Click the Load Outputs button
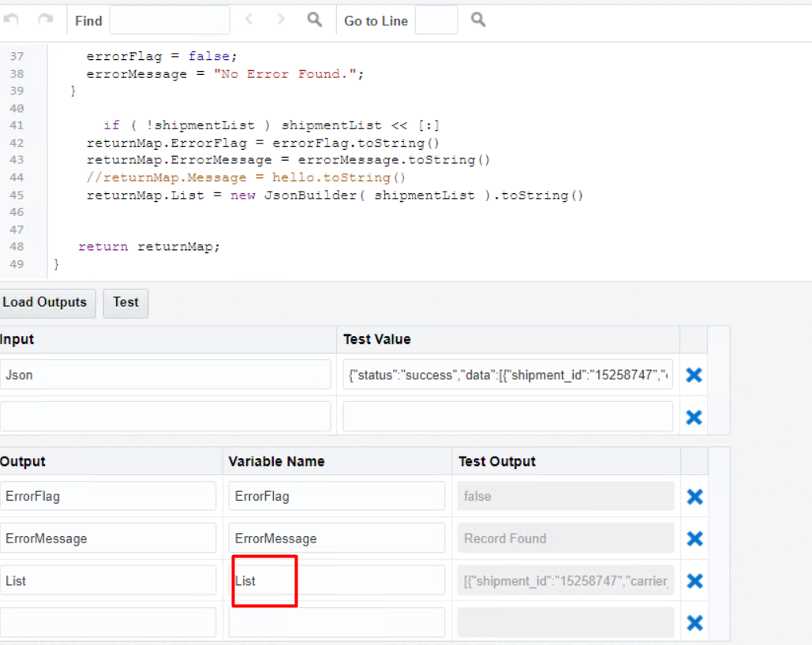Viewport: 812px width, 645px height. click(x=47, y=303)
